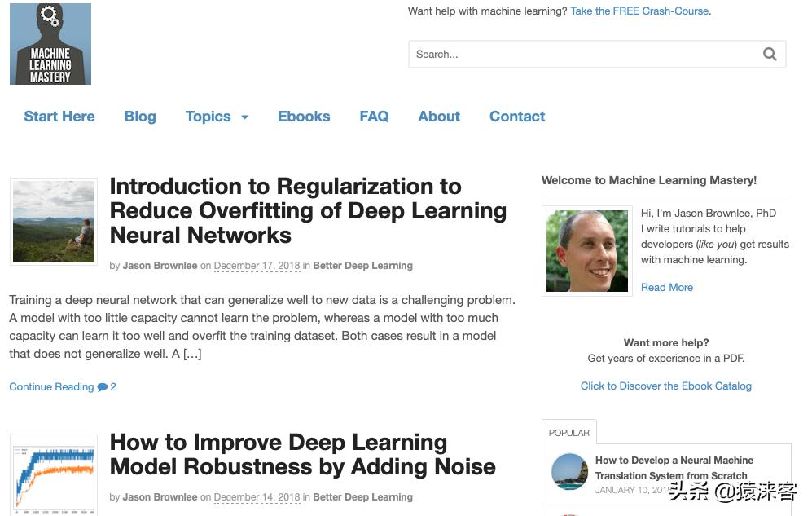Image resolution: width=812 pixels, height=516 pixels.
Task: Click the noise chart thumbnail of Robustness article
Action: click(54, 474)
